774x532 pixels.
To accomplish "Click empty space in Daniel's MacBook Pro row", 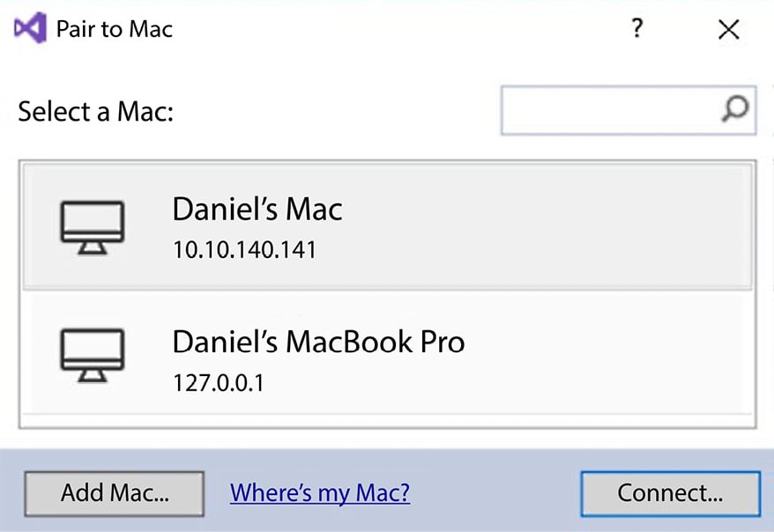I will (x=592, y=353).
